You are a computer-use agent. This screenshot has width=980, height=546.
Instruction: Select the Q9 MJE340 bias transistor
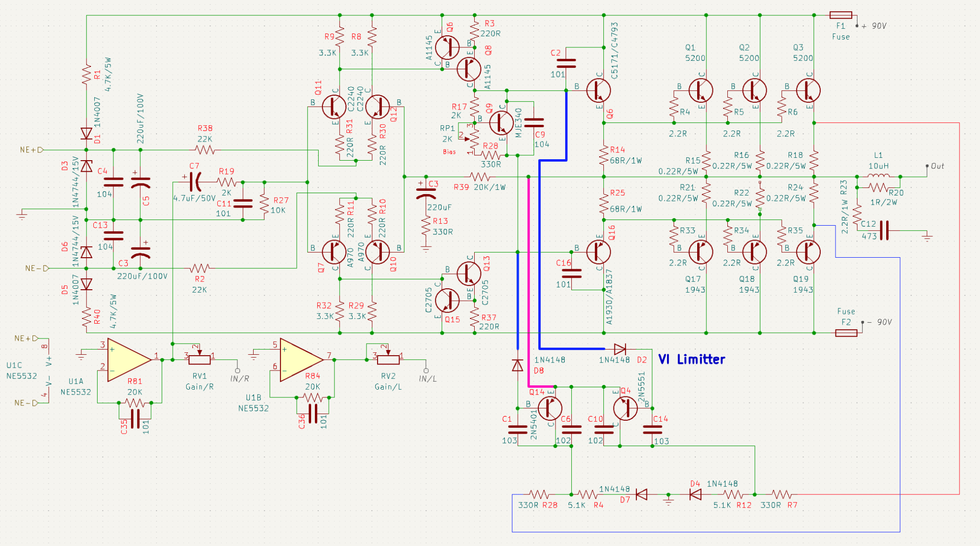pyautogui.click(x=501, y=123)
